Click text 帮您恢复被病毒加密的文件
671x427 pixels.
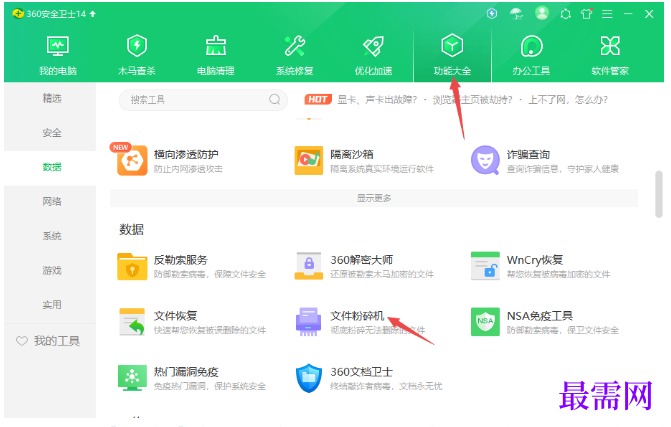click(558, 275)
